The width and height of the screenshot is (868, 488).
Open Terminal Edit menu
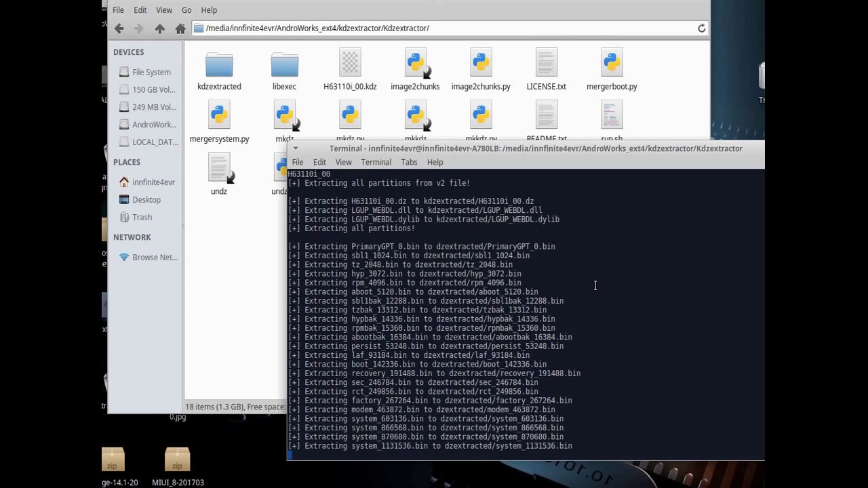(x=319, y=163)
